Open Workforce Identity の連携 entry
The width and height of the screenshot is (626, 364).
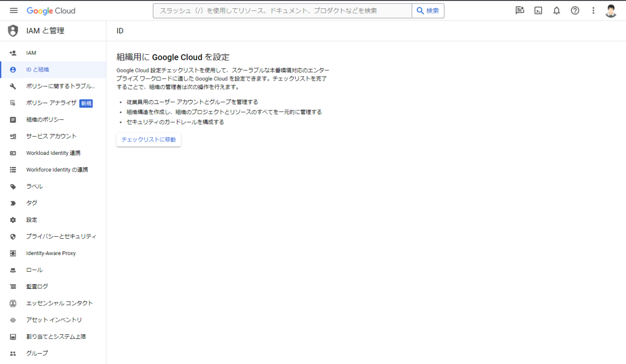pyautogui.click(x=53, y=169)
